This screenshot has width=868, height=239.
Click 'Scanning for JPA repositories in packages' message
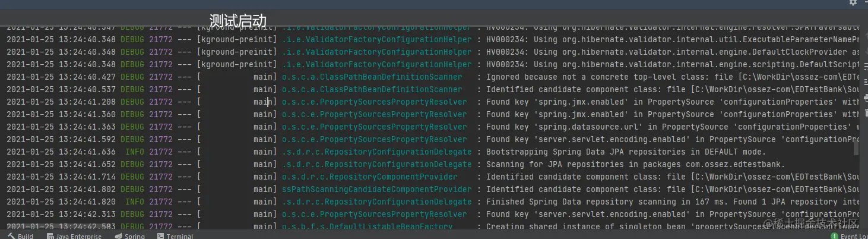[x=636, y=164]
